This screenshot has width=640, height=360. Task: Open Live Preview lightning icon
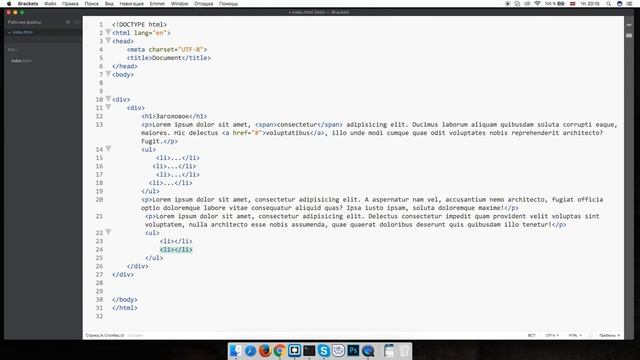pos(629,25)
